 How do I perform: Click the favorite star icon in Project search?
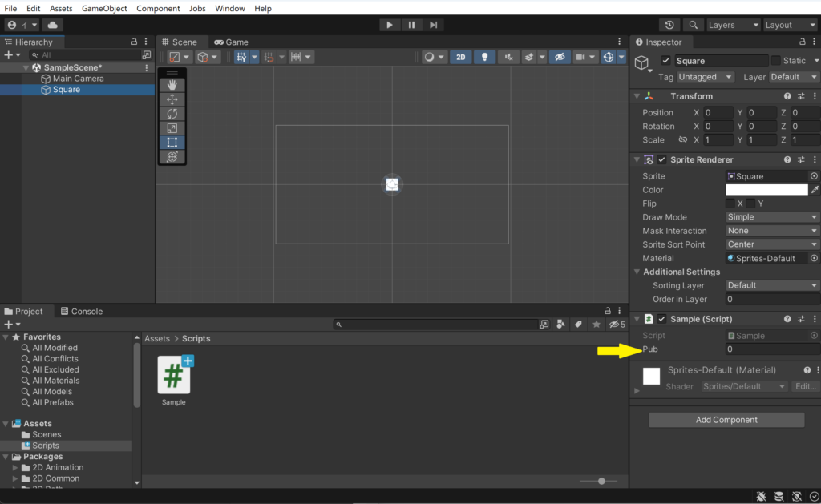point(597,325)
